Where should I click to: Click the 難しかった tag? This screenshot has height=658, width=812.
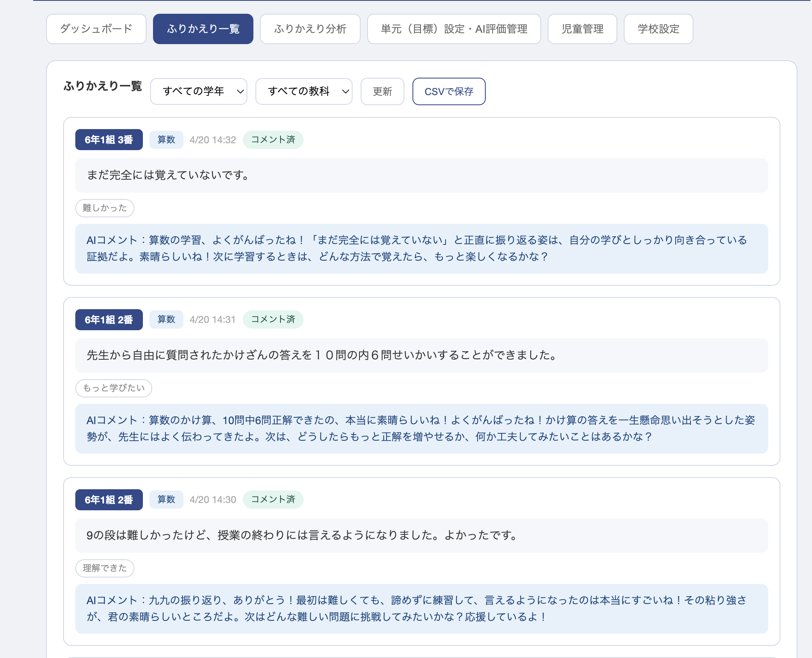point(105,208)
